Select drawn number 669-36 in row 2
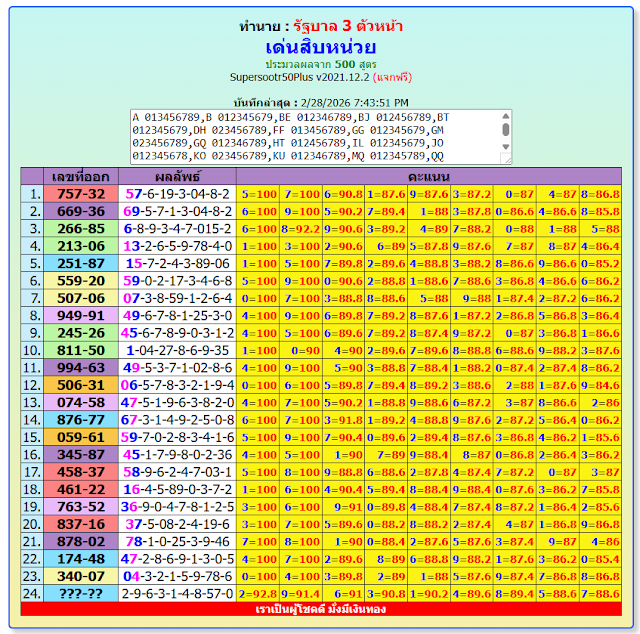This screenshot has height=634, width=640. [x=81, y=211]
